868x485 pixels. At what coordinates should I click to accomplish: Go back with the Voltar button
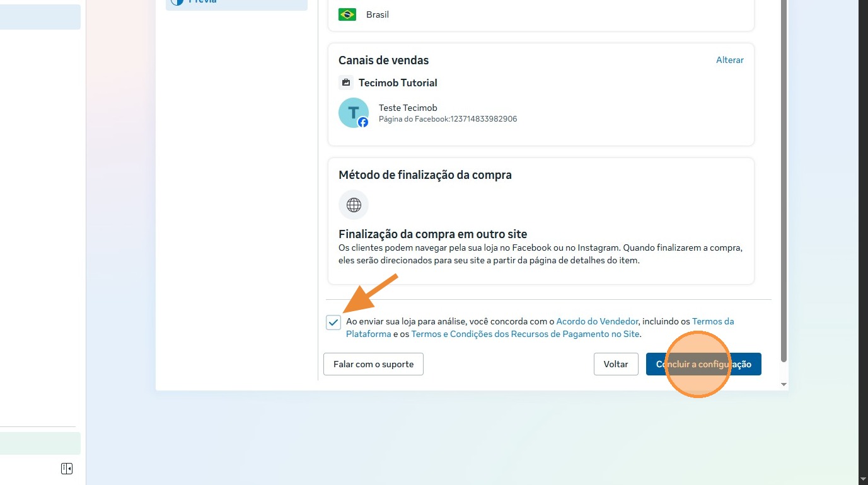click(616, 364)
